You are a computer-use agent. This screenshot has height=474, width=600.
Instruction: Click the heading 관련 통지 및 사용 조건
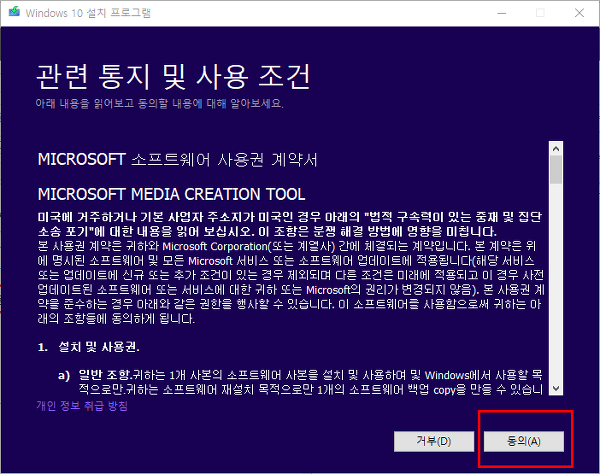point(173,77)
